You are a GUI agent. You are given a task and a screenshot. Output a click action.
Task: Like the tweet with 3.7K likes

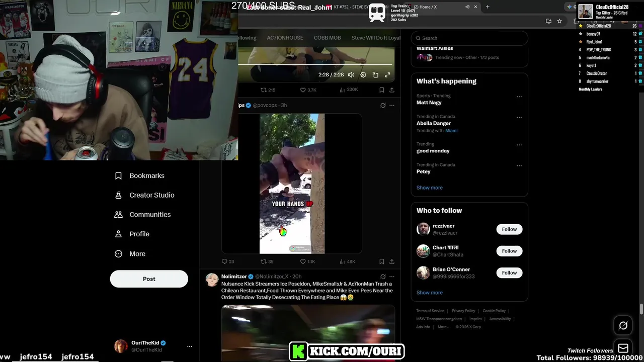[308, 90]
